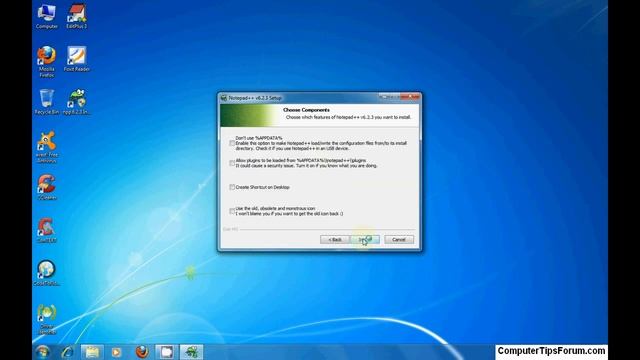Screen dimensions: 640x360
Task: Launch Internet Explorer from the taskbar
Action: (x=67, y=351)
